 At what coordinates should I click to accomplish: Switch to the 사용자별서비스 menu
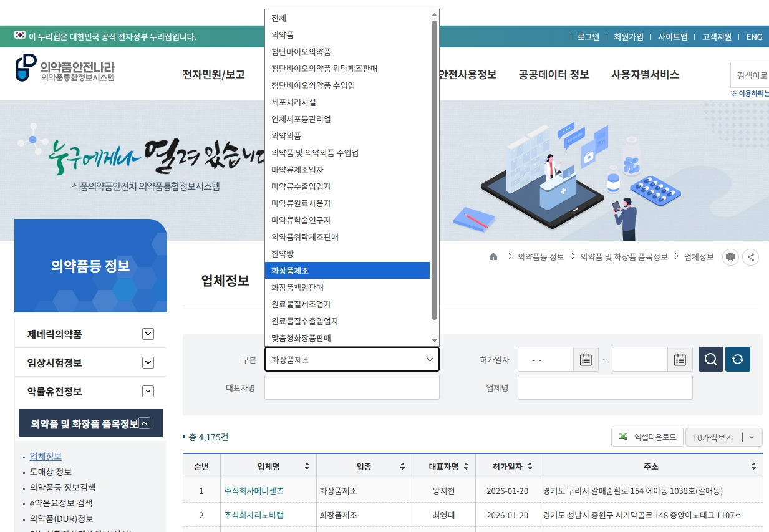[645, 74]
